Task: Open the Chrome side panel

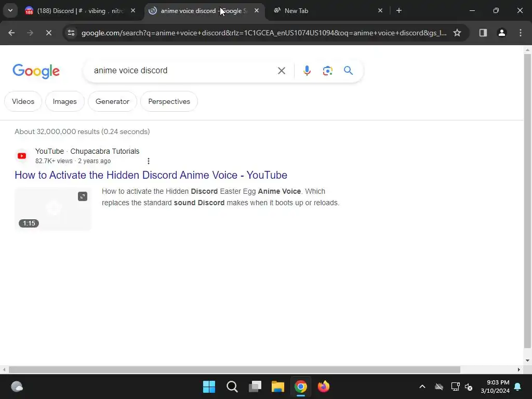Action: (483, 33)
